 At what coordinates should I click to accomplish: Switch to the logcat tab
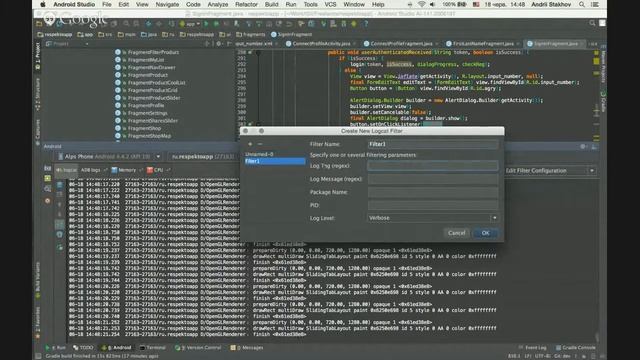(67, 170)
